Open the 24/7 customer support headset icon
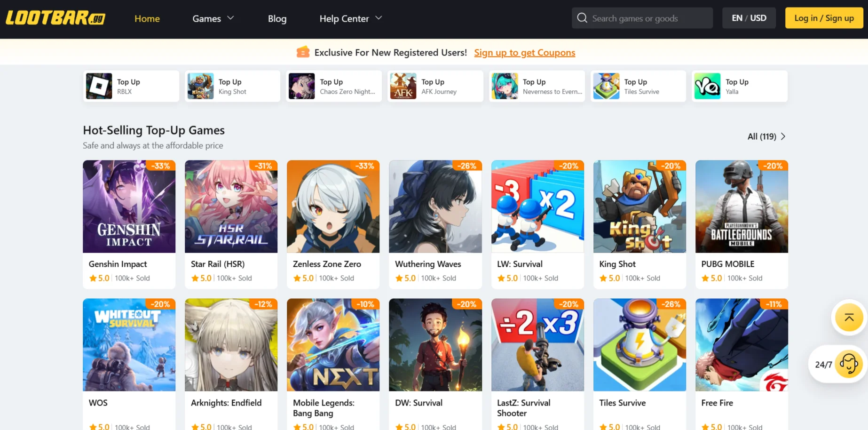The height and width of the screenshot is (430, 868). (849, 364)
